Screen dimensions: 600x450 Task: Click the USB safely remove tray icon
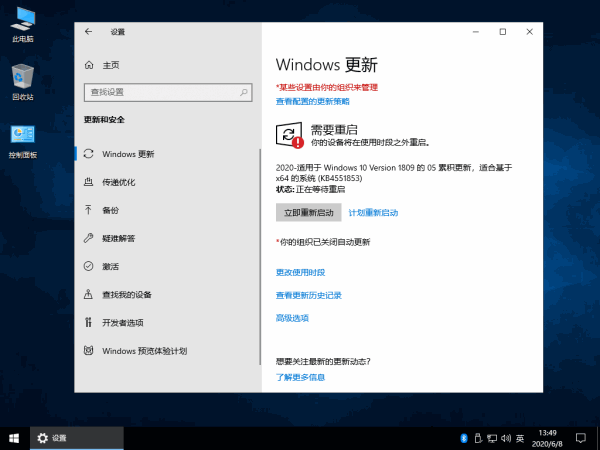tap(478, 438)
